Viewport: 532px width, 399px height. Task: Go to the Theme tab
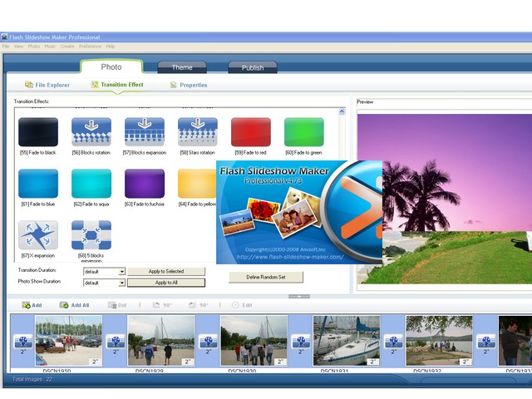pos(182,67)
